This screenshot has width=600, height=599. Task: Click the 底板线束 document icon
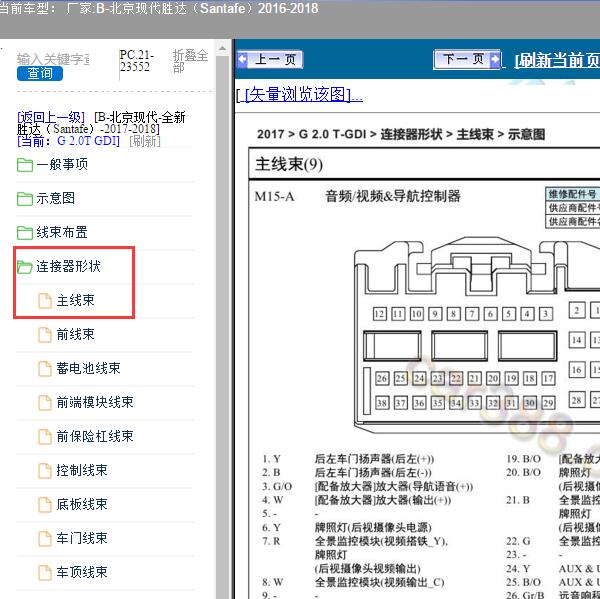(x=45, y=505)
